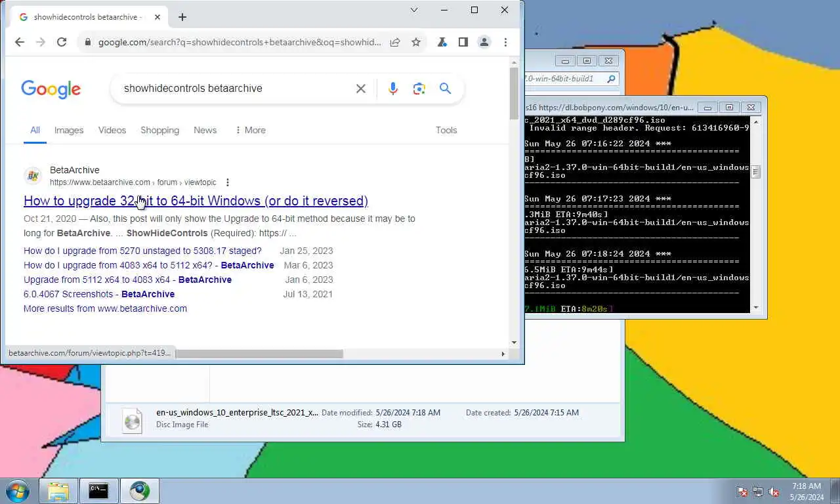Switch to Shopping results tab

pos(159,130)
